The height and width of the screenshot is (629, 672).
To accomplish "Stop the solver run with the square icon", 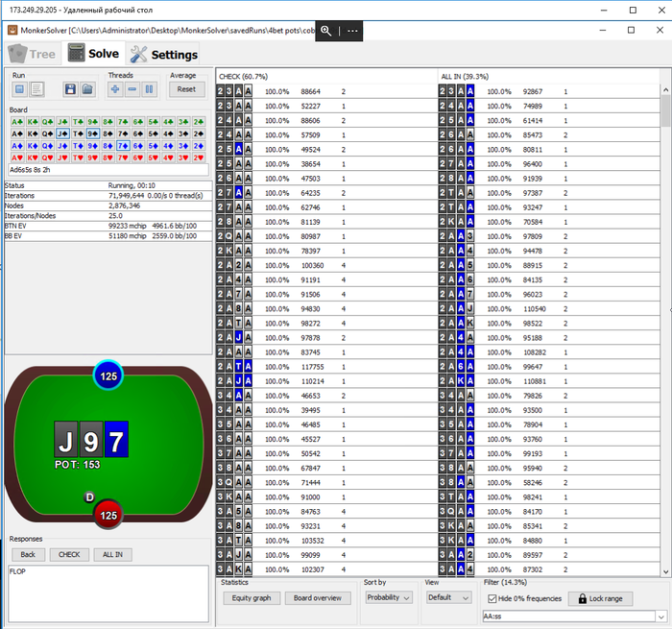I will pos(19,89).
